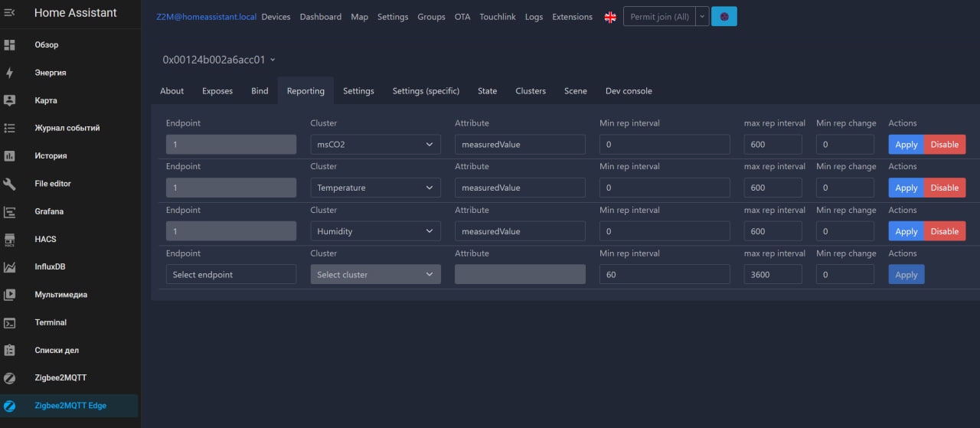Apply reporting for the Temperature row
This screenshot has height=428, width=980.
906,188
